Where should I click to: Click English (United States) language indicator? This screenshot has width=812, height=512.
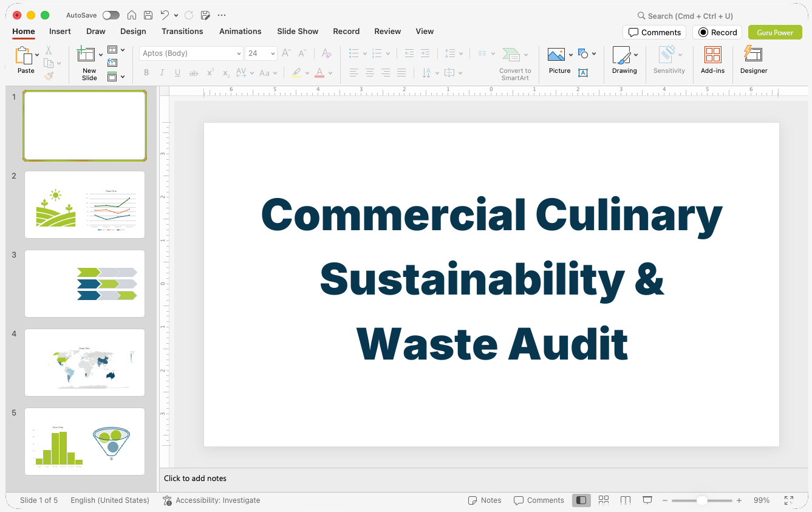coord(110,500)
